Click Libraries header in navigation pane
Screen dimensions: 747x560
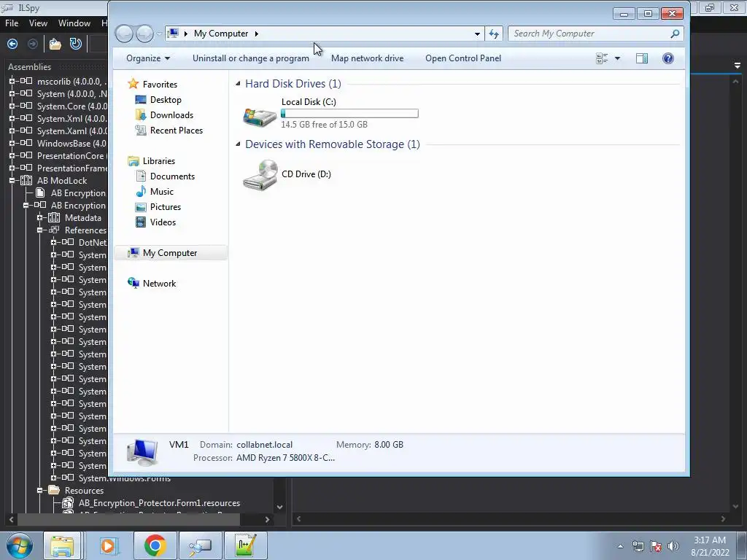coord(159,161)
